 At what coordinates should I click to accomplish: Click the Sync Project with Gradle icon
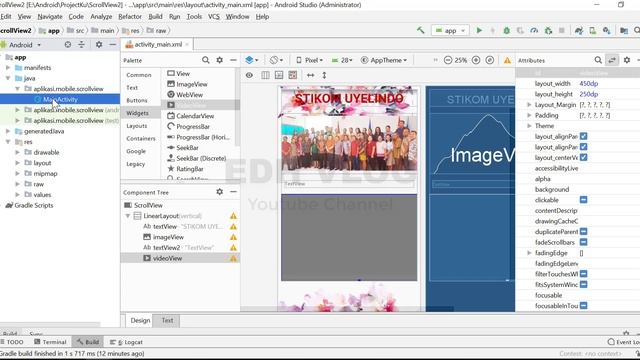(x=578, y=30)
